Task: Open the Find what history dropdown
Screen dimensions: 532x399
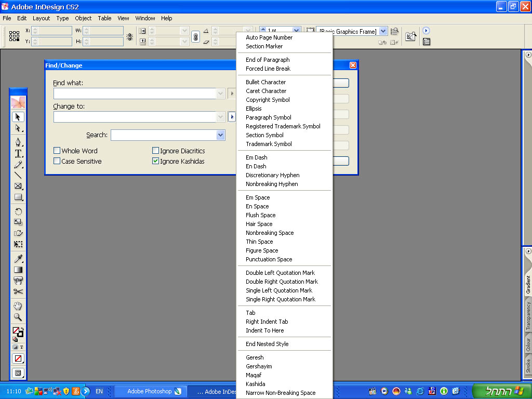Action: pos(220,94)
